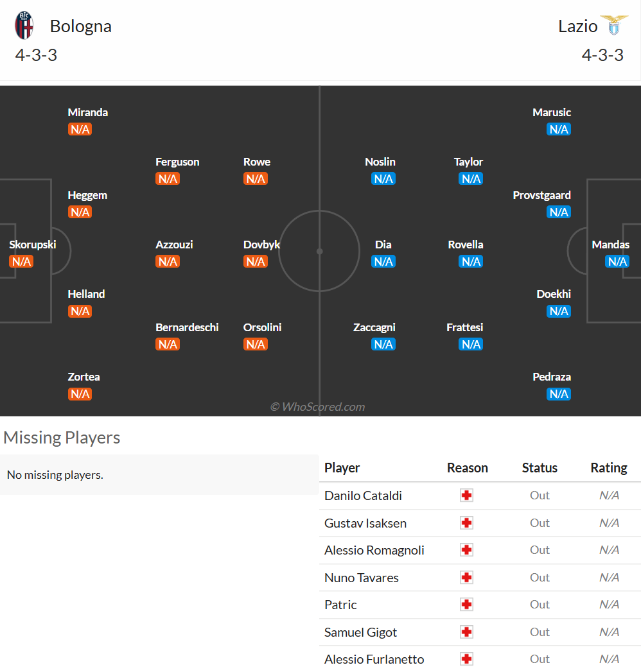
Task: Click the Rating column header
Action: pos(608,467)
